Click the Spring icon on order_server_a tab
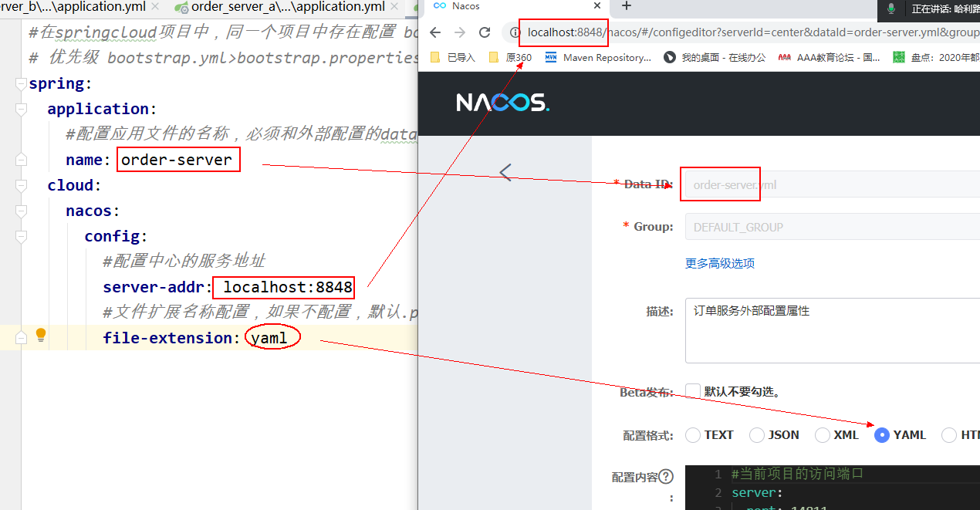980x510 pixels. click(181, 8)
